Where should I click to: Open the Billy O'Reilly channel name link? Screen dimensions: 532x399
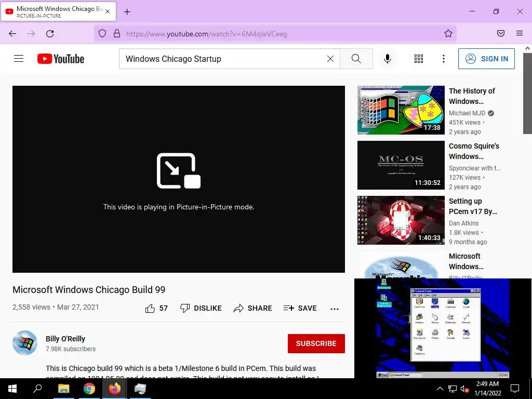pos(65,339)
